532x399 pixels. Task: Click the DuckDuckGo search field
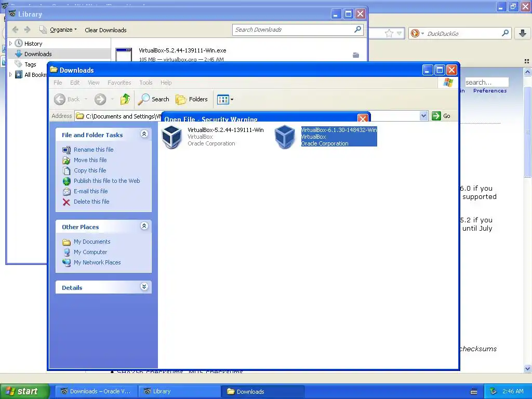(463, 34)
